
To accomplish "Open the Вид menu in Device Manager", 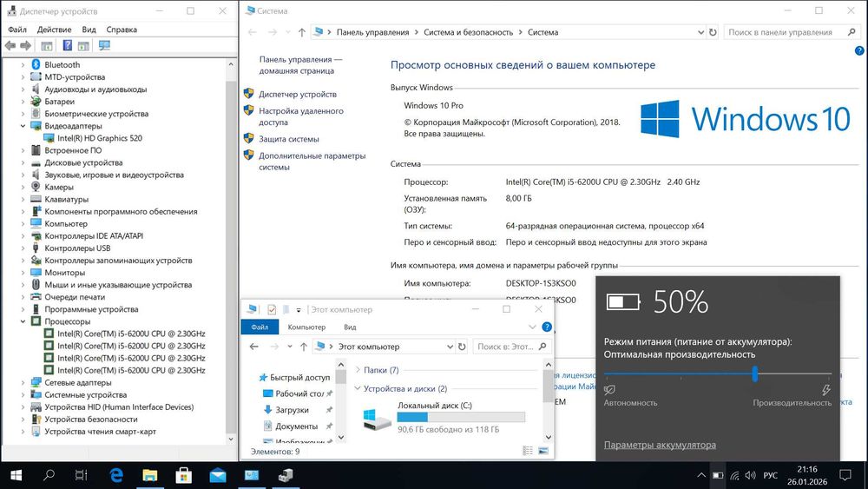I will 89,30.
